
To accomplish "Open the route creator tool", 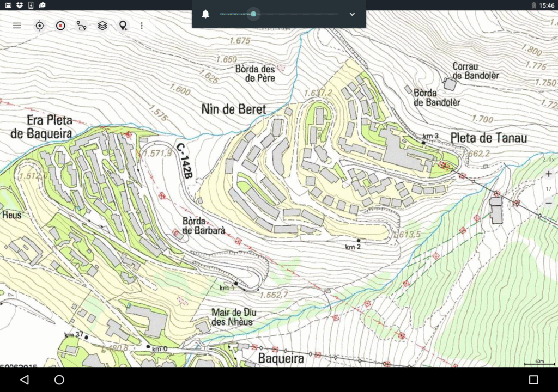I will pos(82,25).
